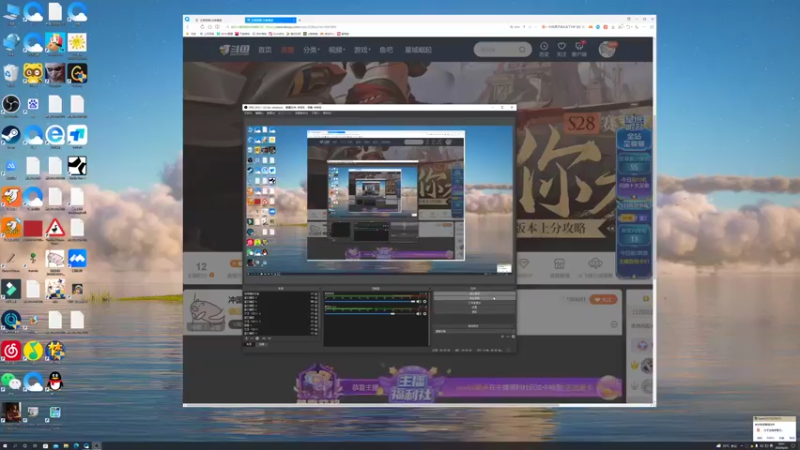Screen dimensions: 800x450
Task: Click the browser refresh button
Action: coord(203,27)
